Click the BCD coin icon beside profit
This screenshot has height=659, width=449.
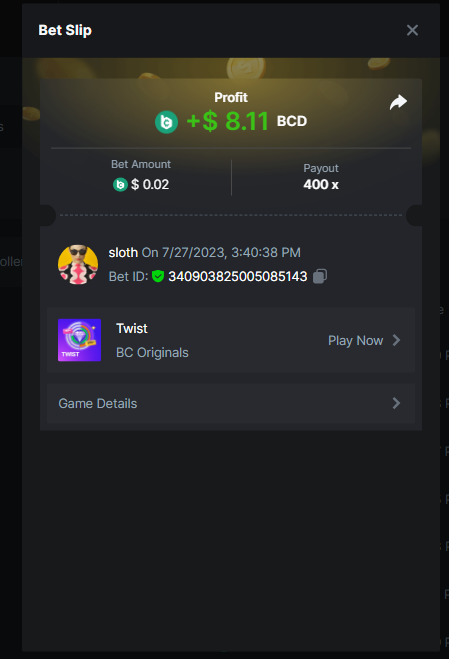(166, 122)
